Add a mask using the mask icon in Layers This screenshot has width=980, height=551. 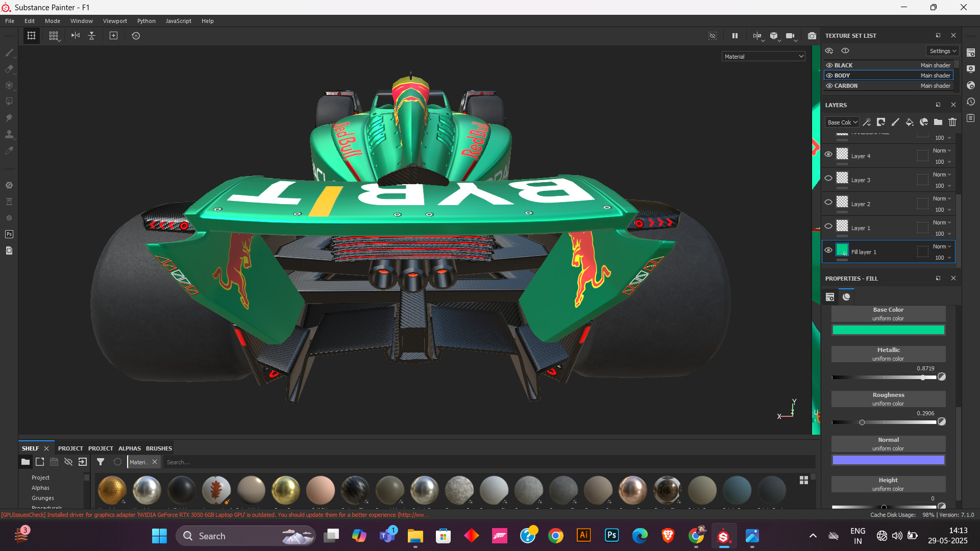pyautogui.click(x=881, y=122)
